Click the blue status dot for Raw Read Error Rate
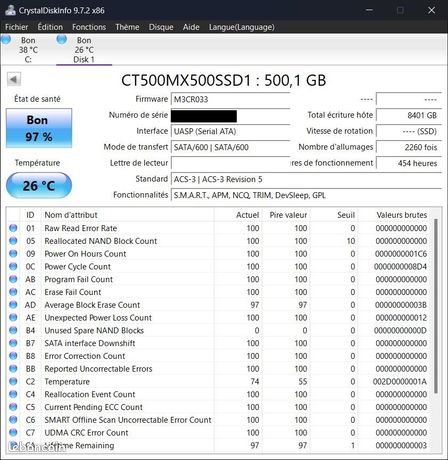Viewport: 448px width, 460px height. [x=13, y=228]
